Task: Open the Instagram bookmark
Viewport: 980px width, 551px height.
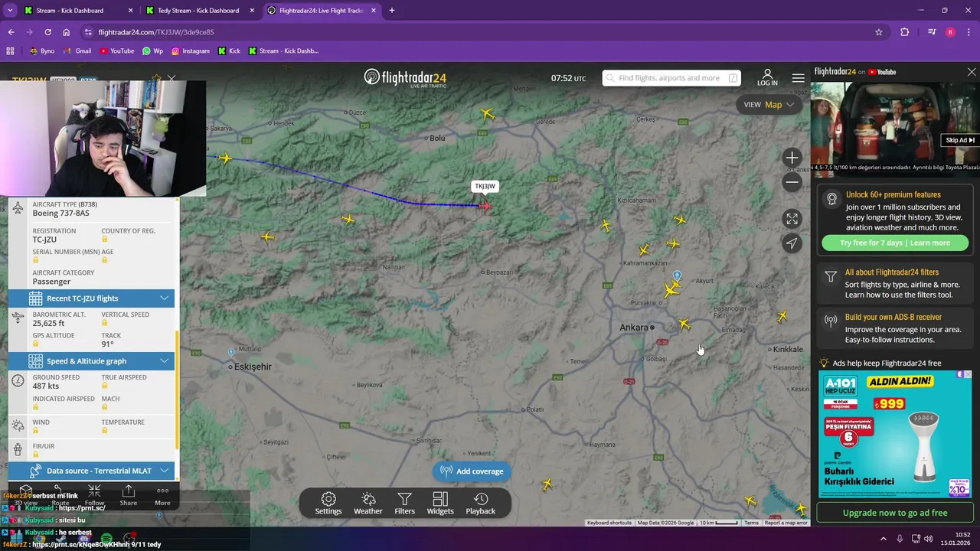Action: pyautogui.click(x=191, y=51)
